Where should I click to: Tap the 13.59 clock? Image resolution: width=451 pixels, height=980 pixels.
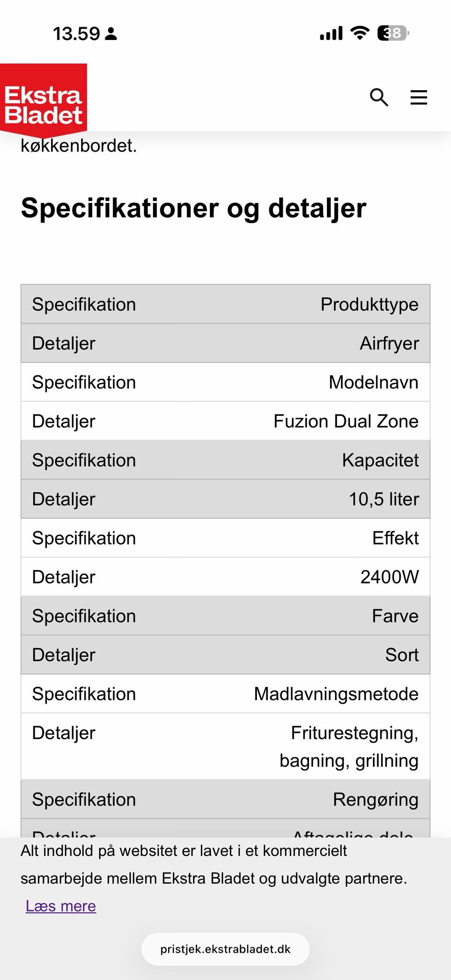(76, 34)
